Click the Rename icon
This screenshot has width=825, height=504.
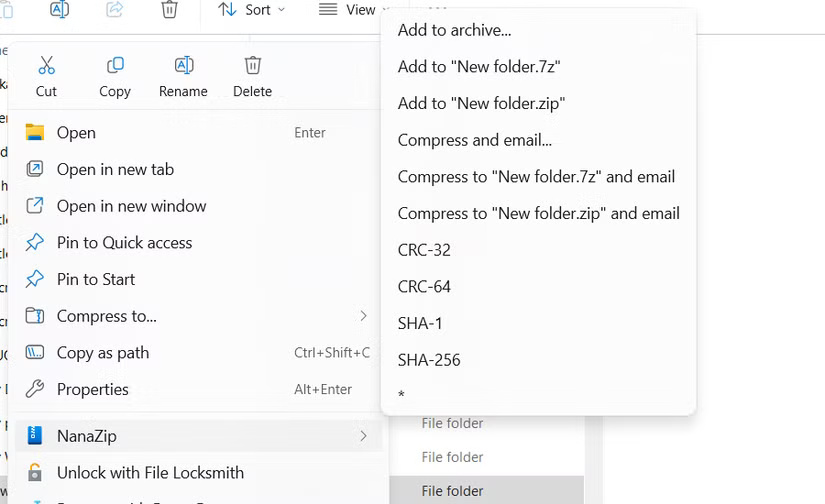click(183, 66)
